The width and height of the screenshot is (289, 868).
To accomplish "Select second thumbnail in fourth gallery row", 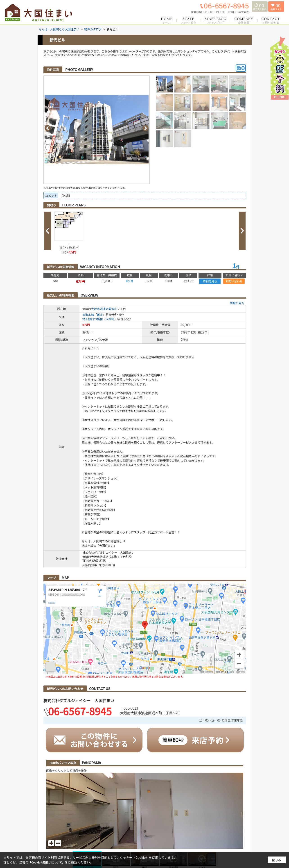I will pyautogui.click(x=183, y=139).
